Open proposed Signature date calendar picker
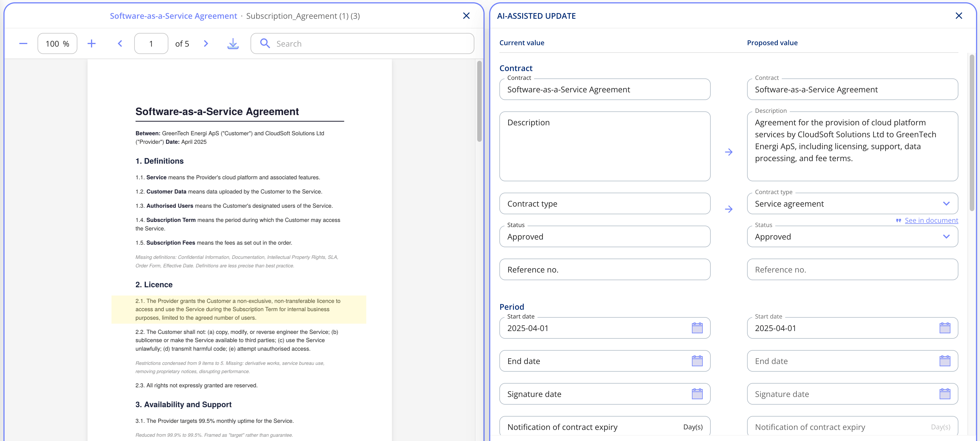This screenshot has width=980, height=441. tap(945, 394)
